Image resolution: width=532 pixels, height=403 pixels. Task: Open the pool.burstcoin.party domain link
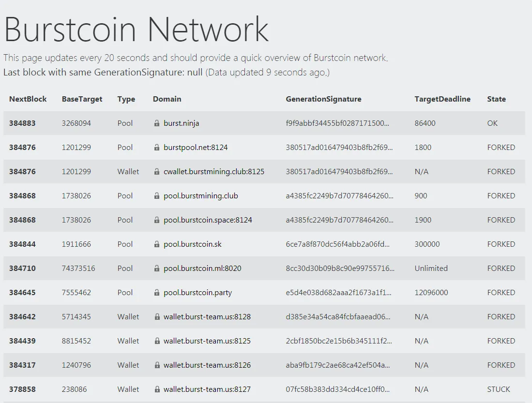tap(198, 292)
